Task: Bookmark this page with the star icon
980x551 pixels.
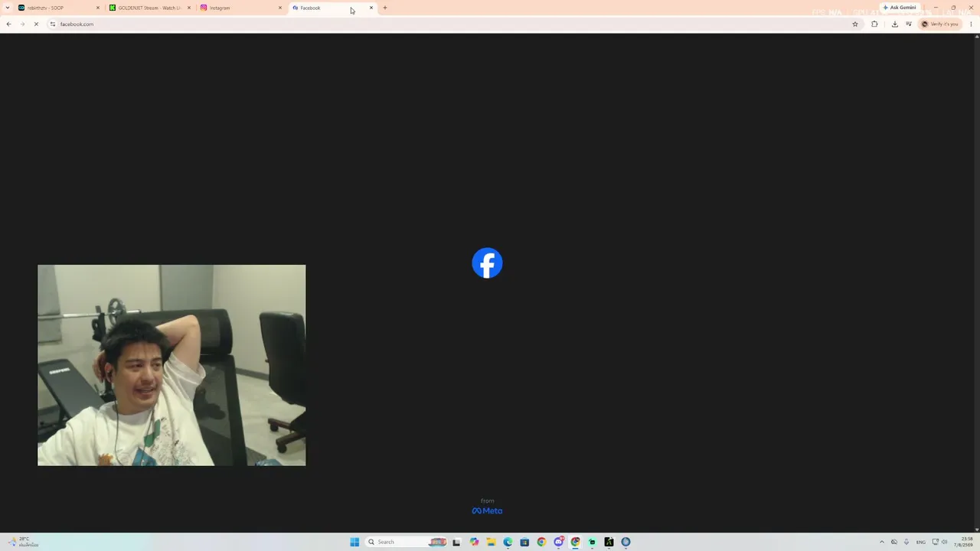Action: coord(855,24)
